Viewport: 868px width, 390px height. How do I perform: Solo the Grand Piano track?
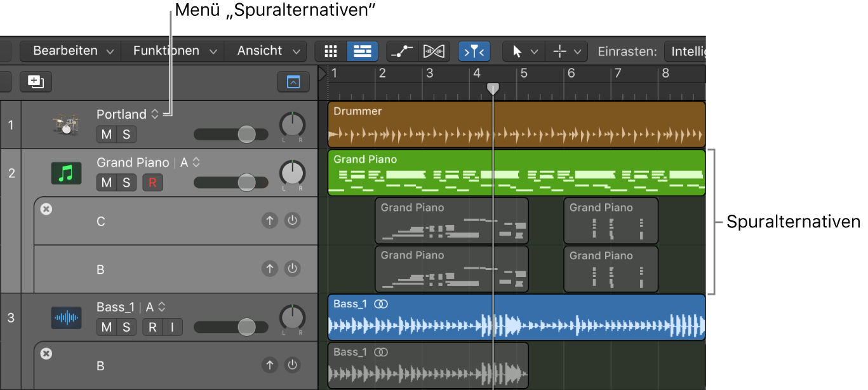(x=126, y=183)
